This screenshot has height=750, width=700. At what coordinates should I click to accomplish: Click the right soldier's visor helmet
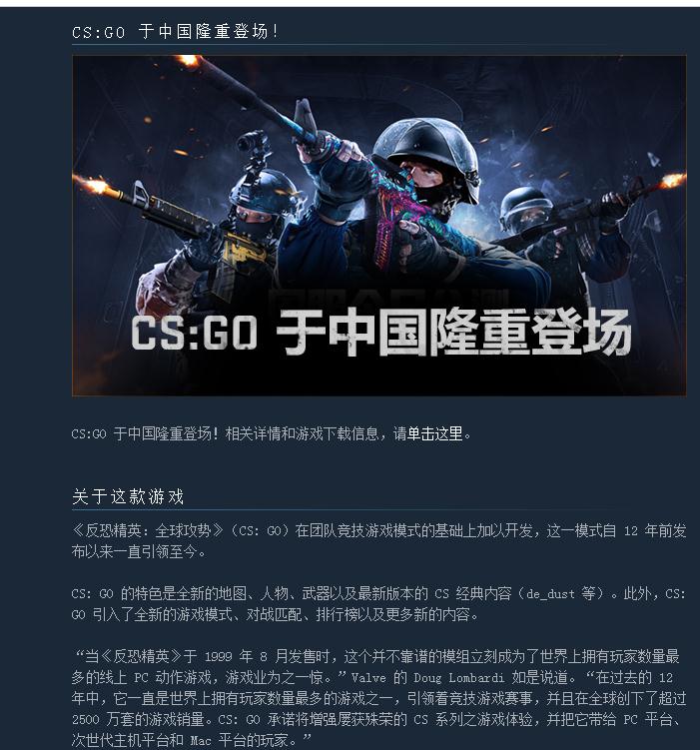pyautogui.click(x=524, y=210)
